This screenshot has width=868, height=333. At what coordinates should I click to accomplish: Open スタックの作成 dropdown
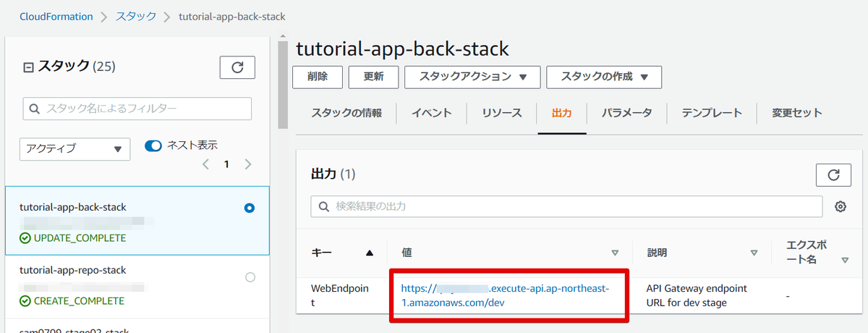[x=604, y=77]
